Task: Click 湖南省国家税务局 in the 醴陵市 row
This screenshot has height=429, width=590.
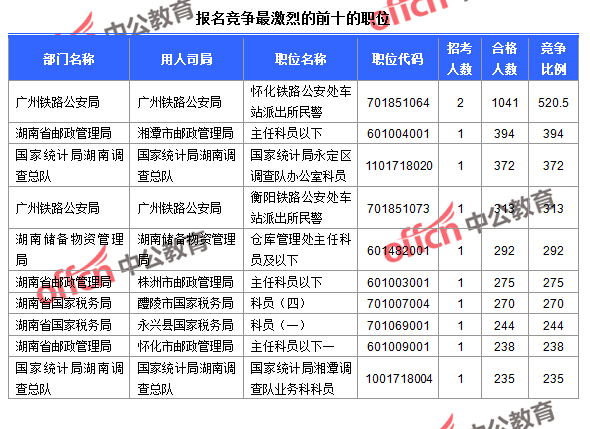Action: click(63, 303)
